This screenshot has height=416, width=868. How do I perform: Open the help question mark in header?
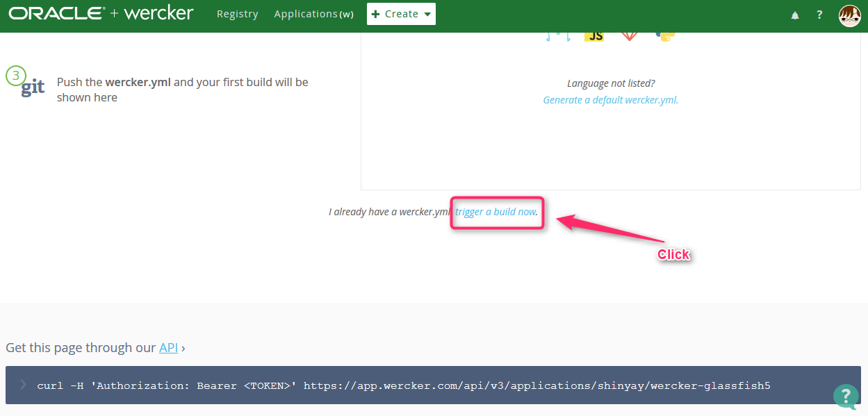pyautogui.click(x=819, y=15)
